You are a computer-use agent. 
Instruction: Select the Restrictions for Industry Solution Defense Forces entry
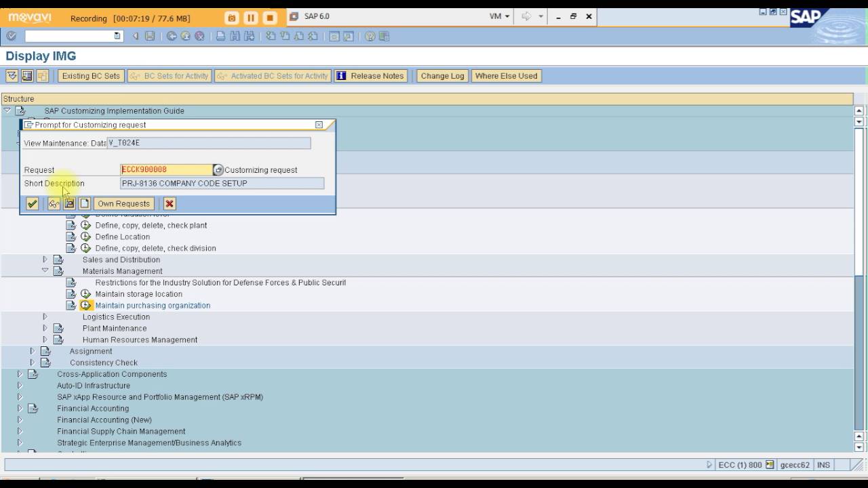point(220,283)
